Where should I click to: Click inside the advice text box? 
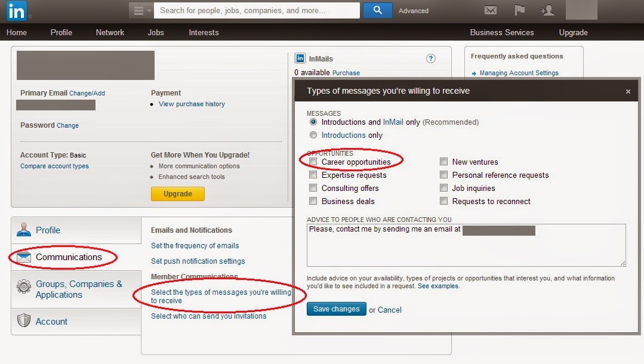465,245
